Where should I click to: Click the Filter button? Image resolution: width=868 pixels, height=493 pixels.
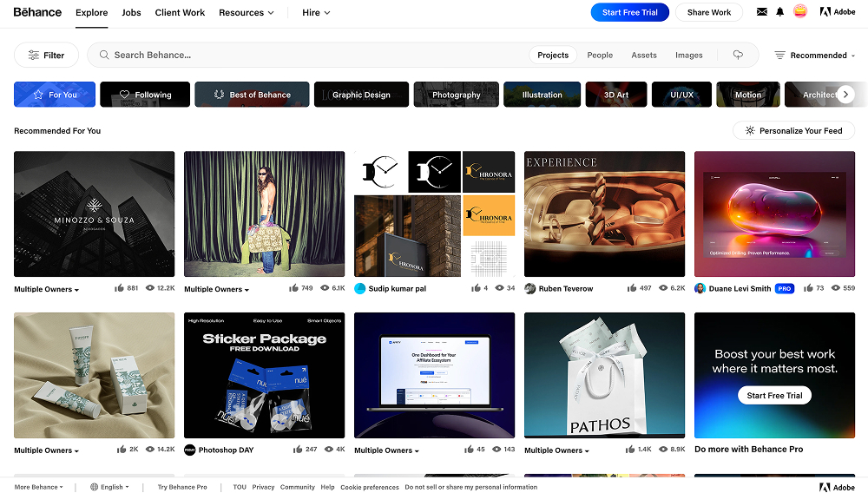coord(47,55)
